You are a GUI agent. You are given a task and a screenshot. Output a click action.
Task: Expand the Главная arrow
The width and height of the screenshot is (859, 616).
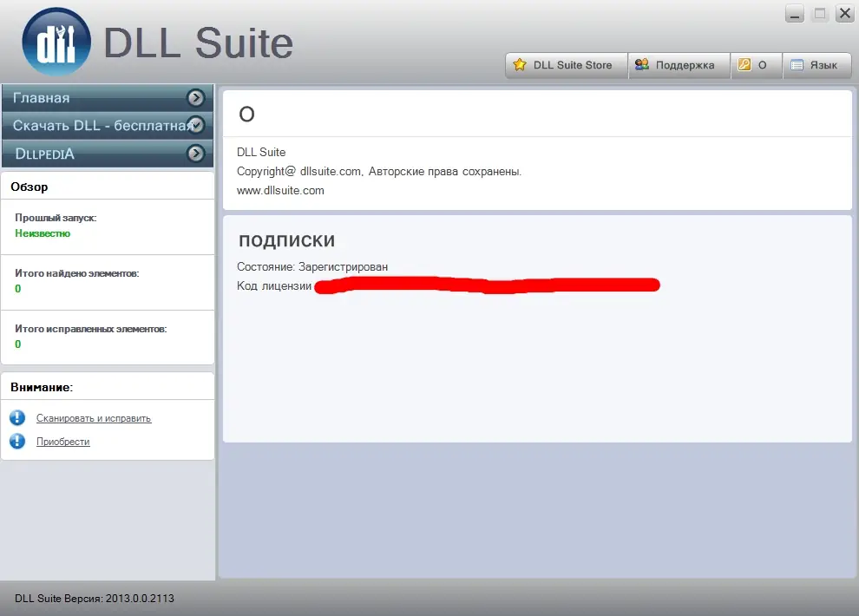tap(195, 98)
